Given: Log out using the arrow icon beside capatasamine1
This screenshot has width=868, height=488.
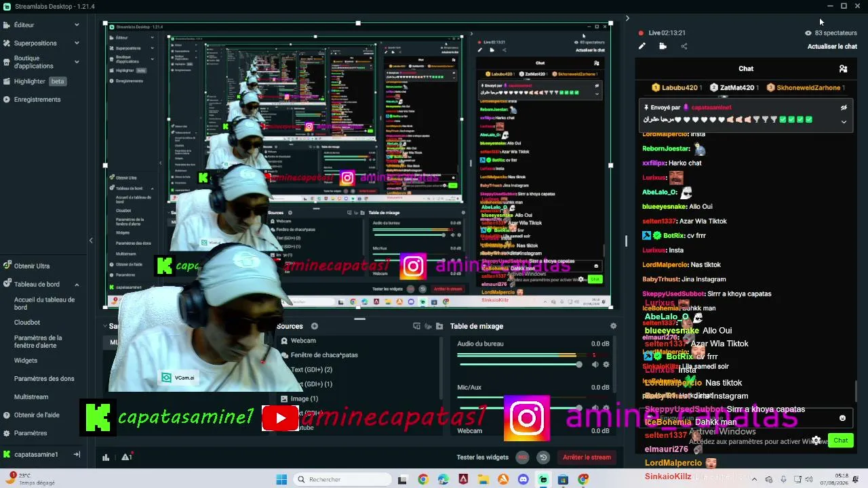Looking at the screenshot, I should click(77, 455).
